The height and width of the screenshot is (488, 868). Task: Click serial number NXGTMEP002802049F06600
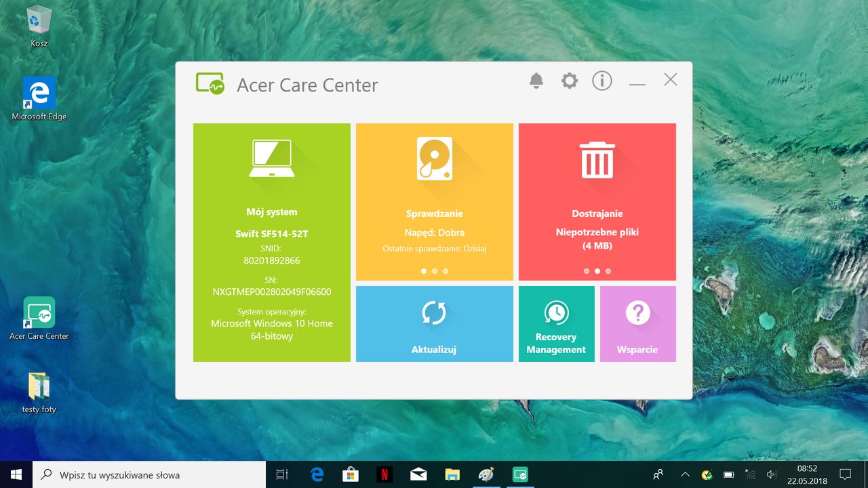coord(272,292)
